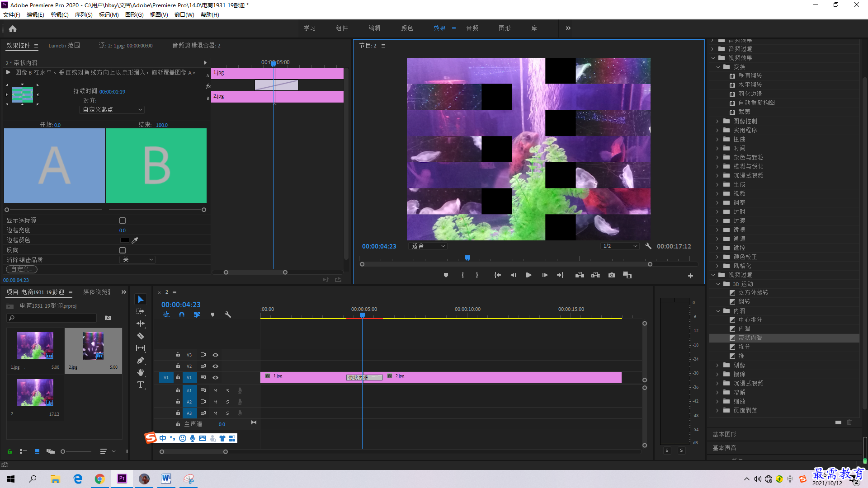The height and width of the screenshot is (488, 868).
Task: Expand the Page Peel folder
Action: (x=717, y=410)
